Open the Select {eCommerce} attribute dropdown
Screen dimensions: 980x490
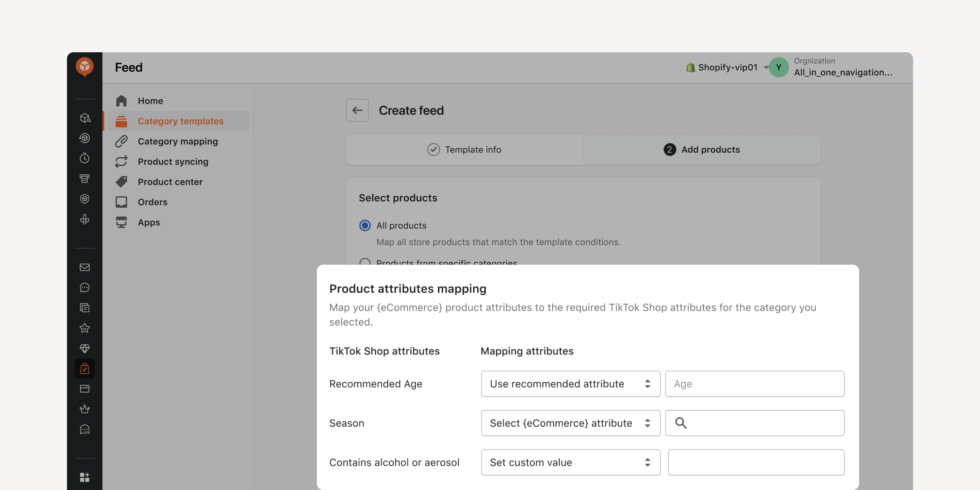point(570,423)
